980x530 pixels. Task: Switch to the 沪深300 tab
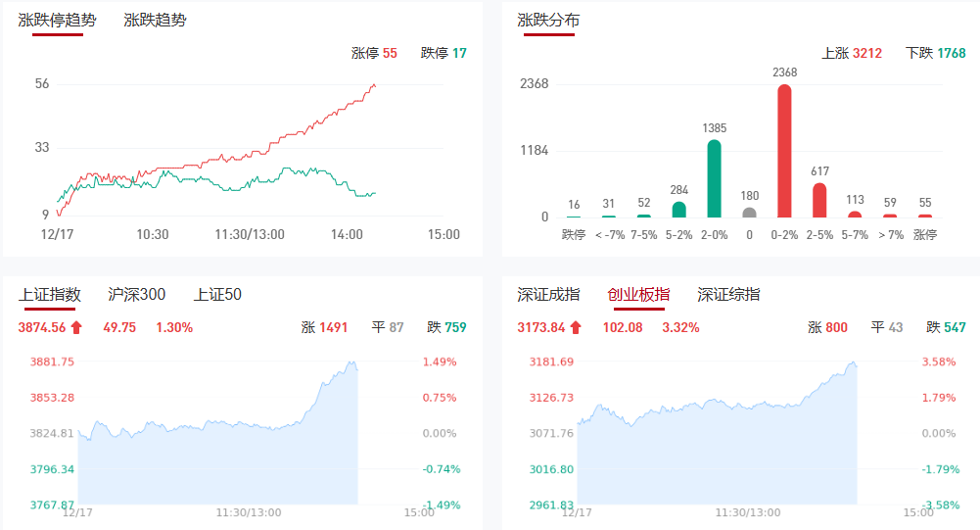click(137, 294)
